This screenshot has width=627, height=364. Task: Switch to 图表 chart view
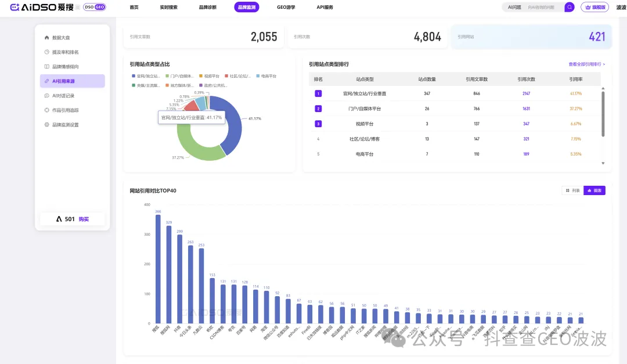(594, 190)
